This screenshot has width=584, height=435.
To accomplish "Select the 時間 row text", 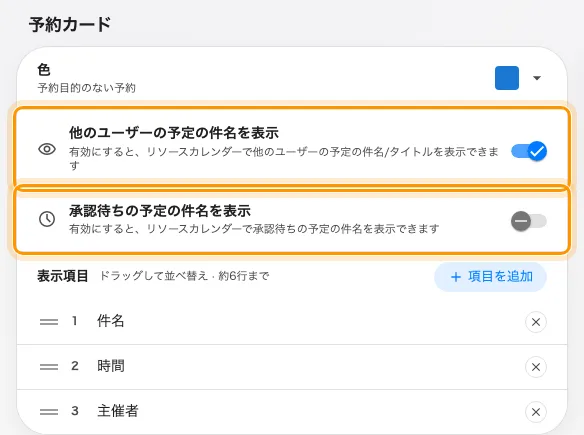I will coord(111,366).
